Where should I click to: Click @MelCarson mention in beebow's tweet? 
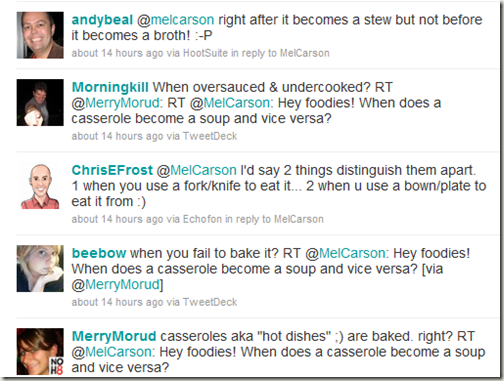345,253
